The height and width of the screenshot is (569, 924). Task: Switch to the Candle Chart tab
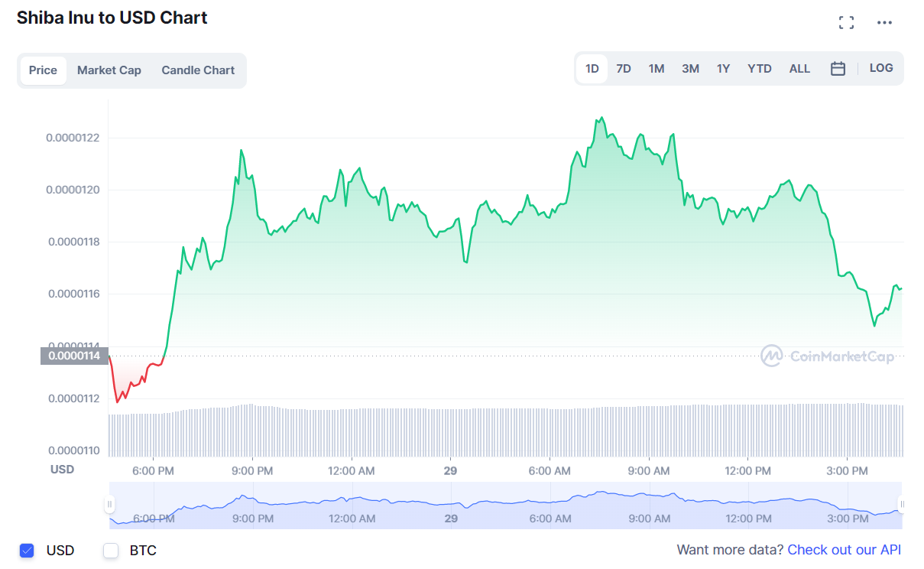198,70
